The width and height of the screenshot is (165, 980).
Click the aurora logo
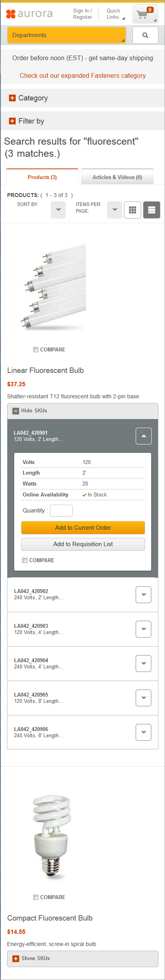29,14
